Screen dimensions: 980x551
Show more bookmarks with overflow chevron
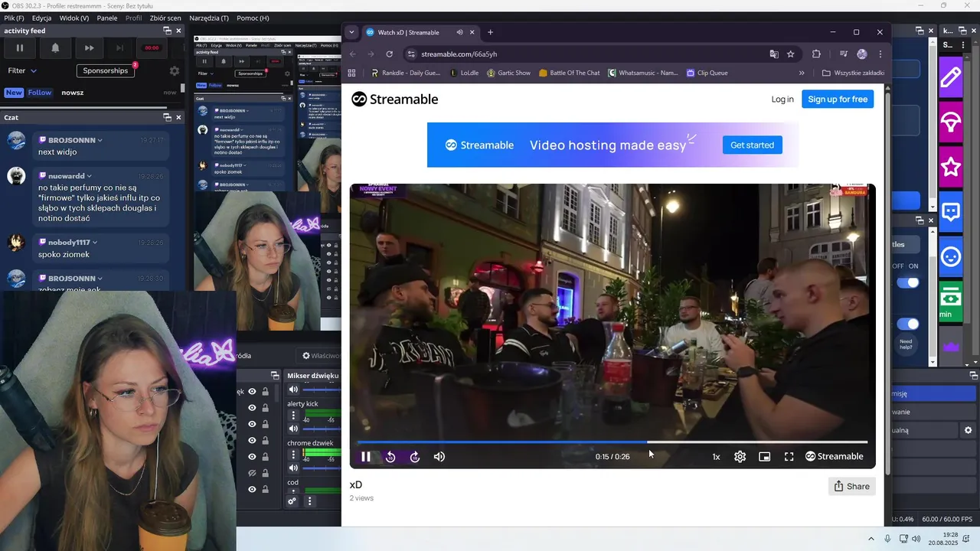pos(802,73)
